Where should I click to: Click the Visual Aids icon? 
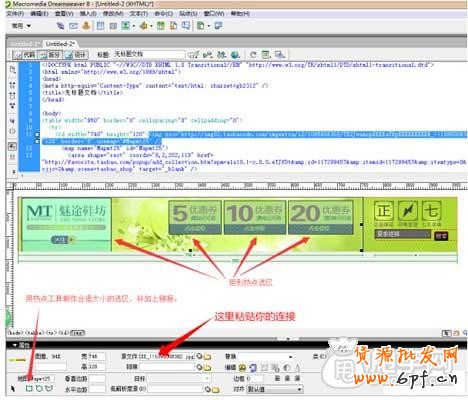(x=280, y=54)
